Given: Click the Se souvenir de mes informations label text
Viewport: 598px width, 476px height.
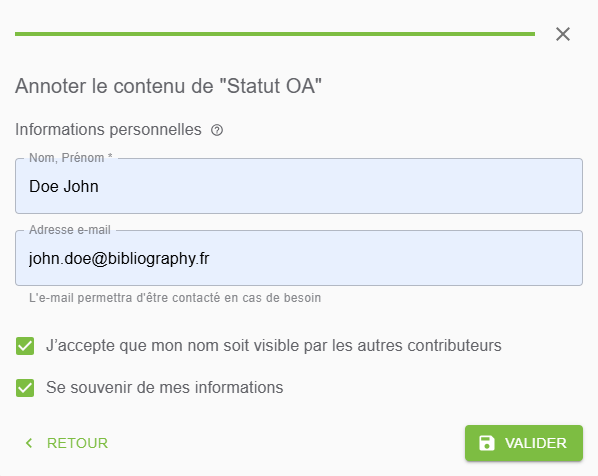Looking at the screenshot, I should 164,388.
